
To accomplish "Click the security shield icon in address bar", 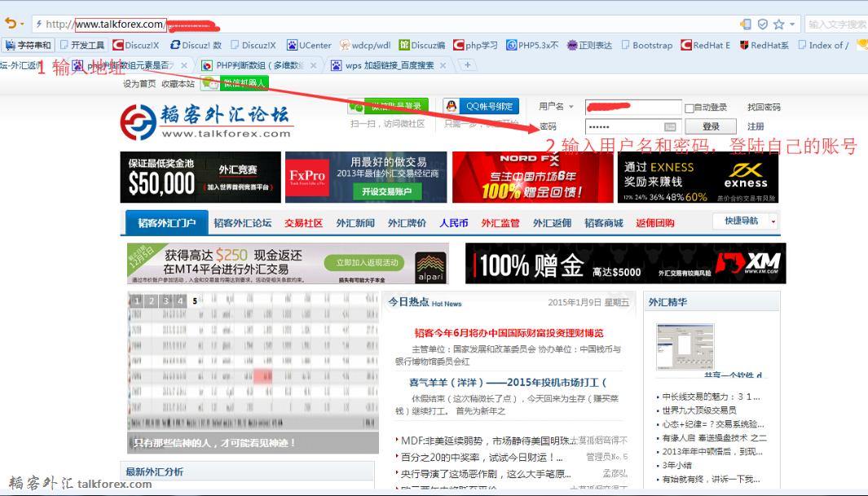I will [x=762, y=24].
